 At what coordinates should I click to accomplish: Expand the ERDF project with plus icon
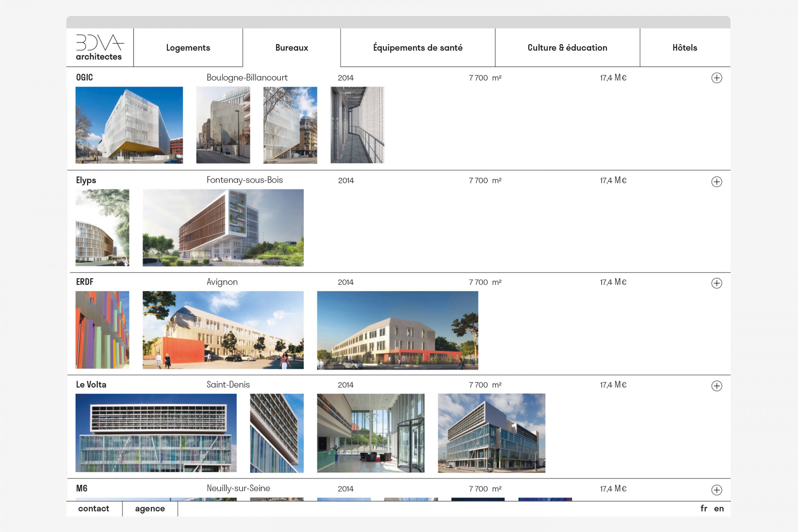coord(716,283)
